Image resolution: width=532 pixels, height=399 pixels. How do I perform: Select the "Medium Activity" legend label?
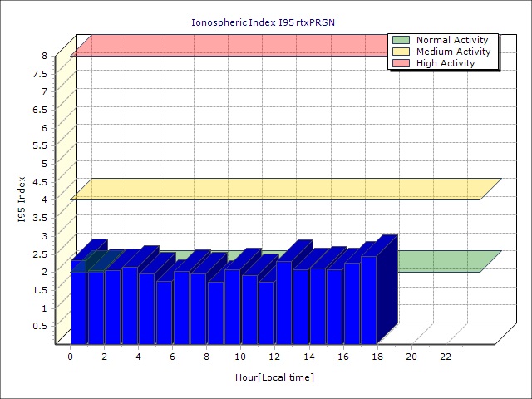(453, 52)
